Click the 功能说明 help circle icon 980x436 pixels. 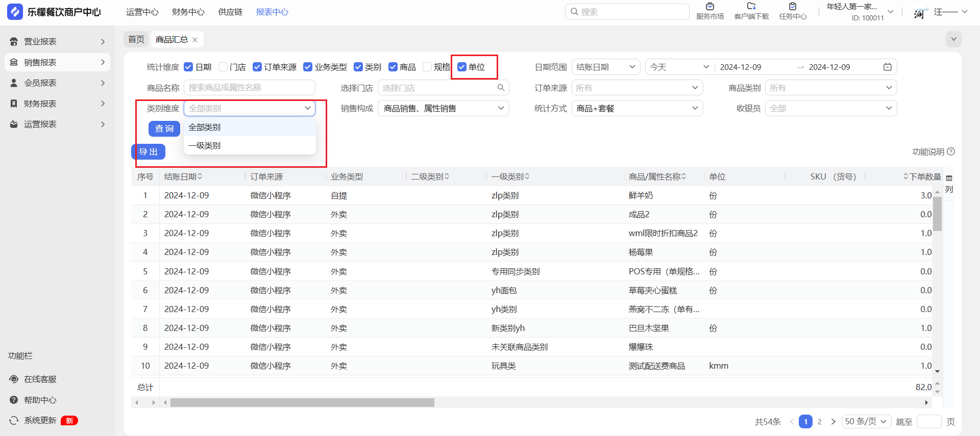pyautogui.click(x=951, y=151)
